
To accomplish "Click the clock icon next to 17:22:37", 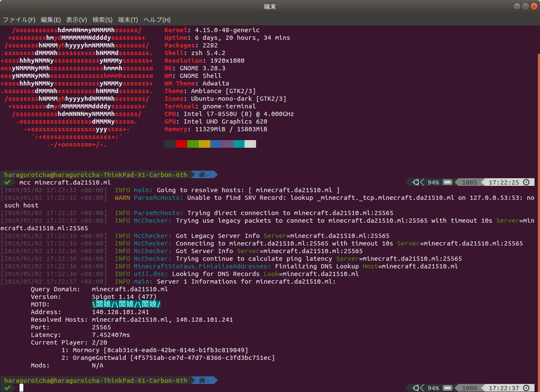I will (526, 388).
